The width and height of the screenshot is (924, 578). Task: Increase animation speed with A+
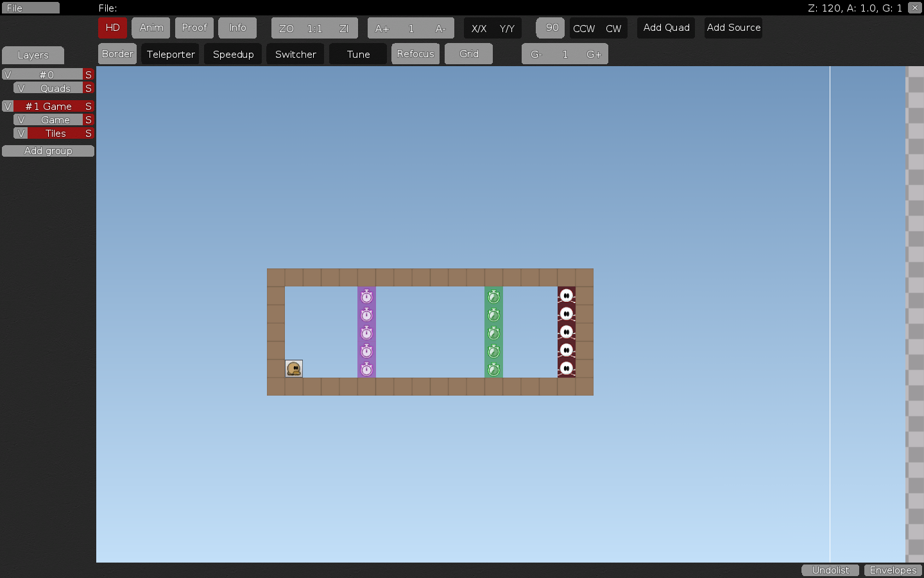tap(381, 28)
